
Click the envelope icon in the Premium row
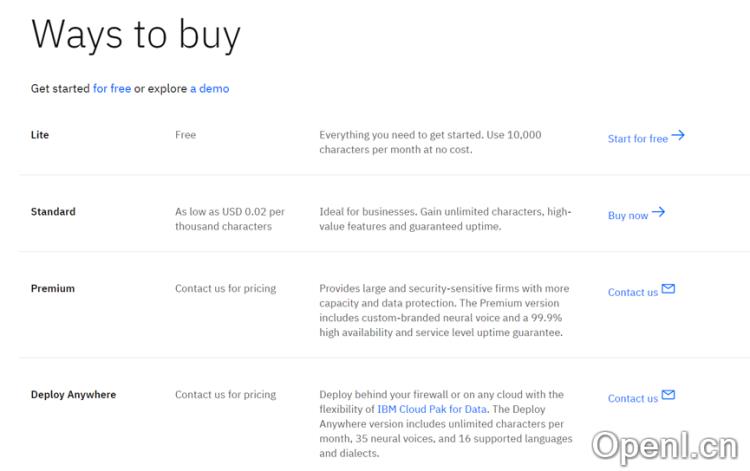(x=668, y=290)
